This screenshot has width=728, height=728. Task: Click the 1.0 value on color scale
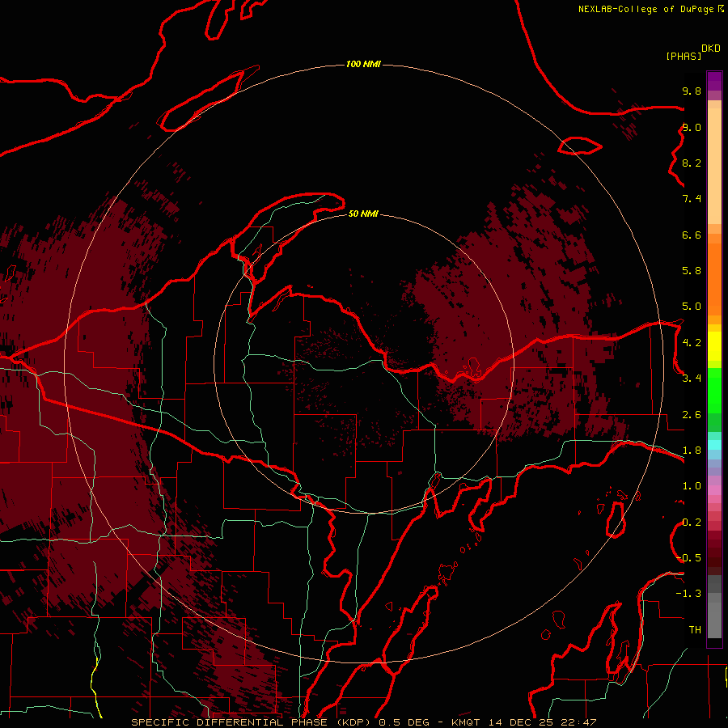click(692, 486)
